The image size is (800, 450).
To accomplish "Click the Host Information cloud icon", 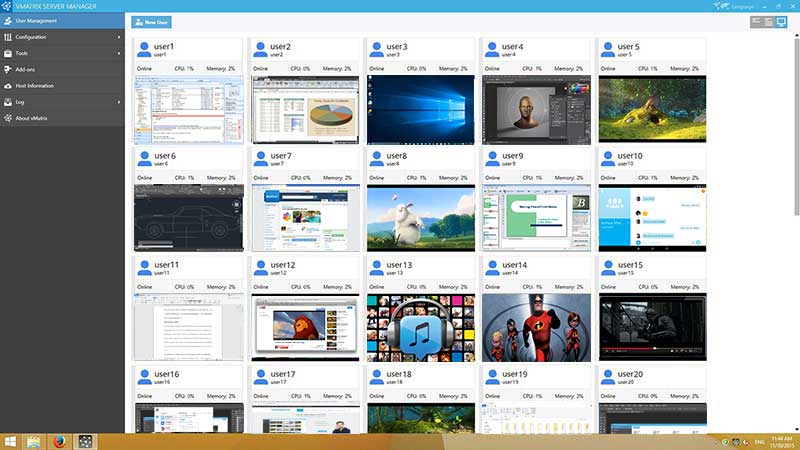I will 8,86.
